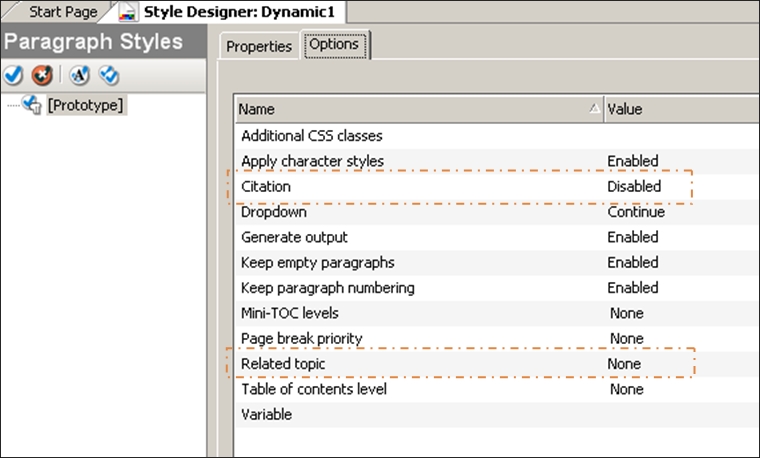Click the Style Designer document tab icon
This screenshot has width=760, height=458.
point(128,13)
